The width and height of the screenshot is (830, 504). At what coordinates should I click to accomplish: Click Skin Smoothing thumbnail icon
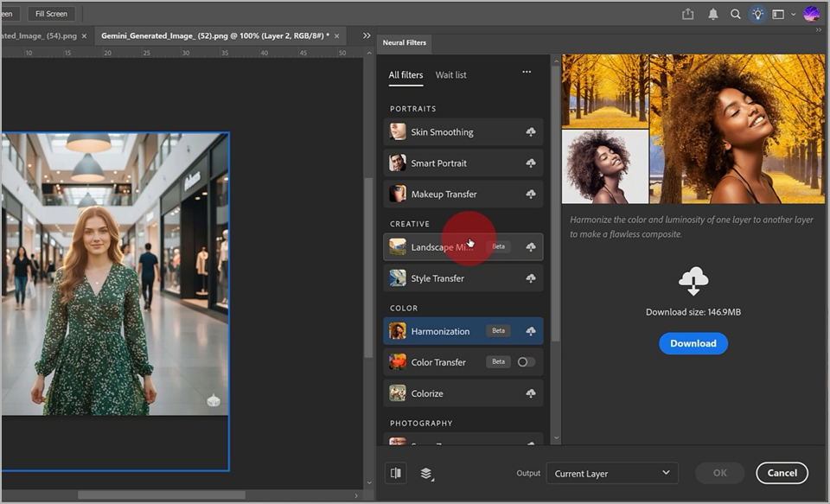tap(398, 131)
